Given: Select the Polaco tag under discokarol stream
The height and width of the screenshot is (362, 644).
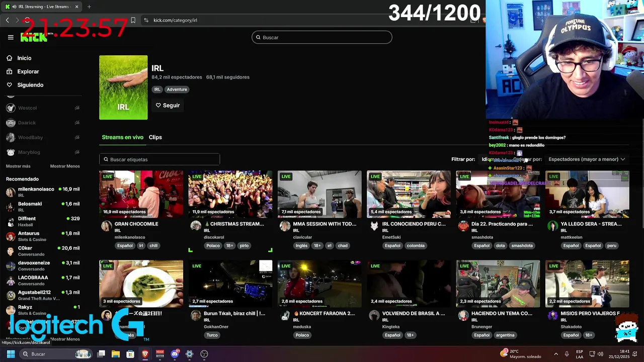Looking at the screenshot, I should point(213,246).
